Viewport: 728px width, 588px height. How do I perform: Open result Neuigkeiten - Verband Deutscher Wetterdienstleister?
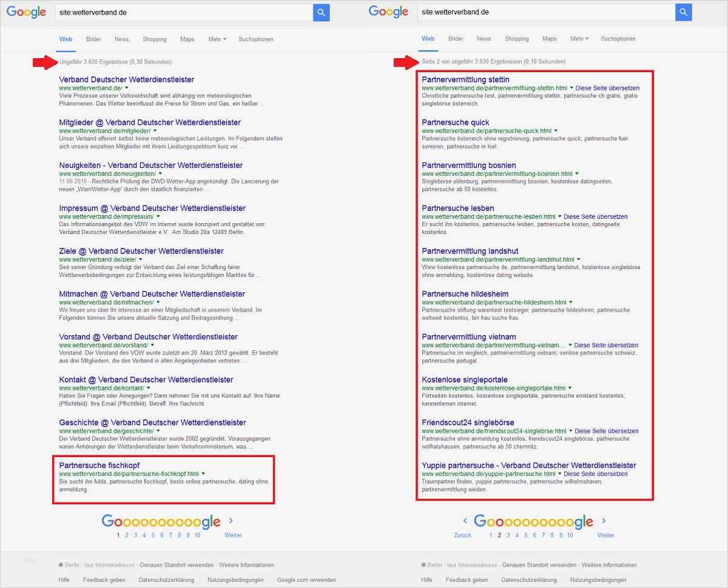click(151, 165)
